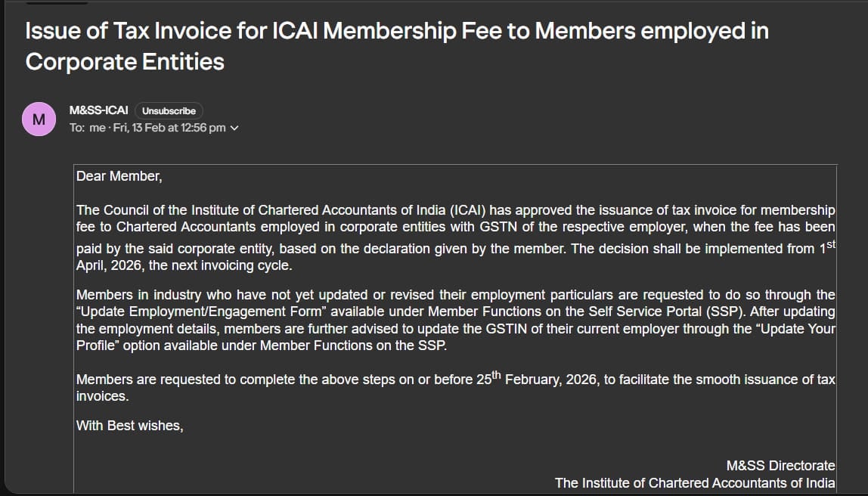Click the "To: me" recipient text
This screenshot has width=868, height=496.
click(87, 128)
